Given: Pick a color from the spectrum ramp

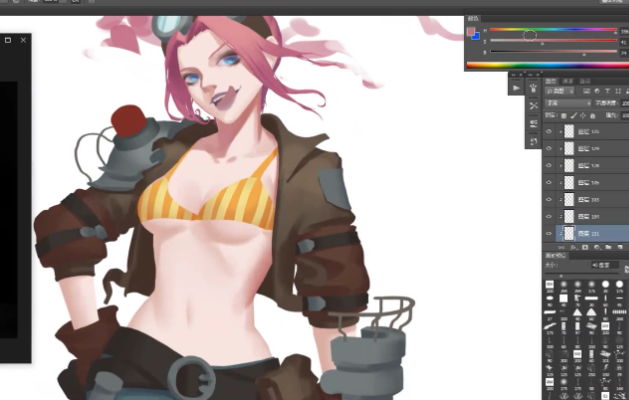Looking at the screenshot, I should pyautogui.click(x=548, y=65).
